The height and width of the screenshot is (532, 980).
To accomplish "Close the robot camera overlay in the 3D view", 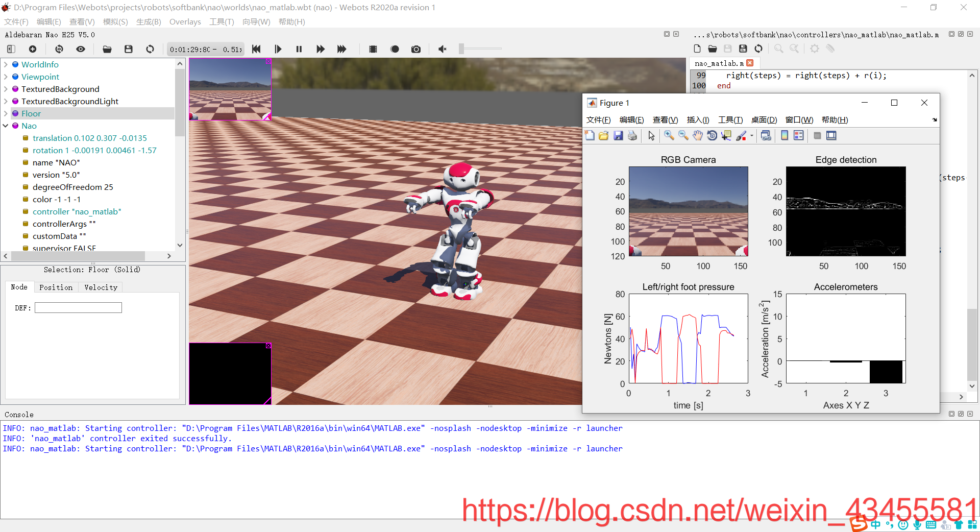I will tap(268, 61).
